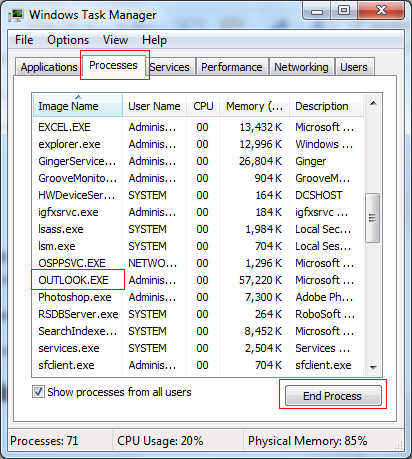This screenshot has height=459, width=412.
Task: Open the Help menu
Action: (x=154, y=40)
